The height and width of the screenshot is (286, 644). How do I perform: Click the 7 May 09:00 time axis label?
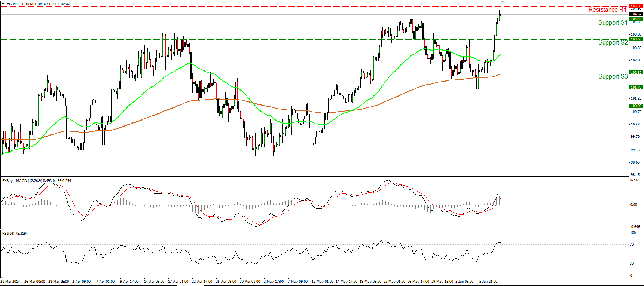pos(298,282)
